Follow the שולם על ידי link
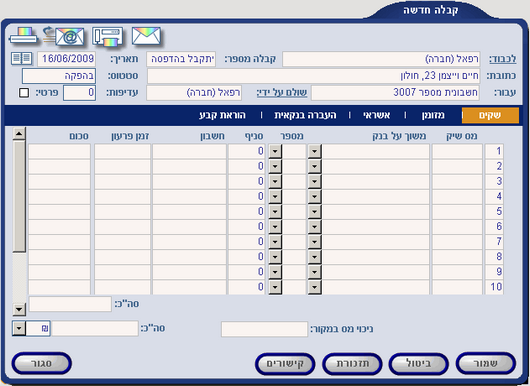Viewport: 530px width, 386px height. point(282,93)
